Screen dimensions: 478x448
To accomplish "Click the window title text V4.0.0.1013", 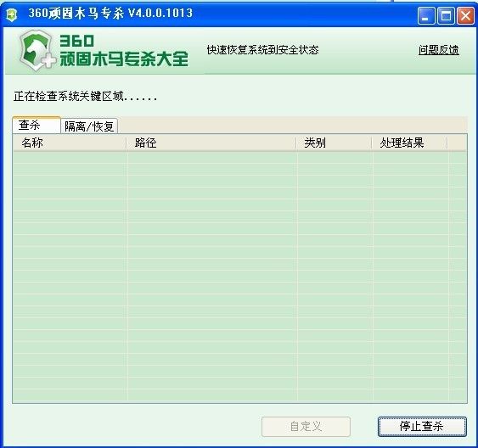I will pyautogui.click(x=160, y=13).
